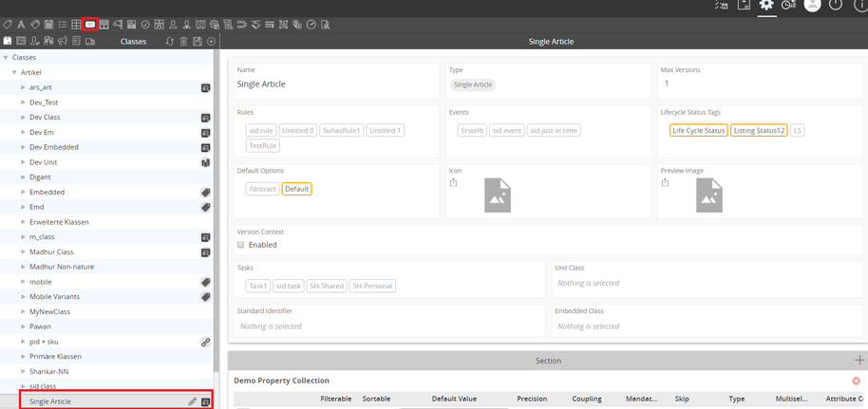
Task: Select the MyNewClass tree row
Action: tap(106, 311)
